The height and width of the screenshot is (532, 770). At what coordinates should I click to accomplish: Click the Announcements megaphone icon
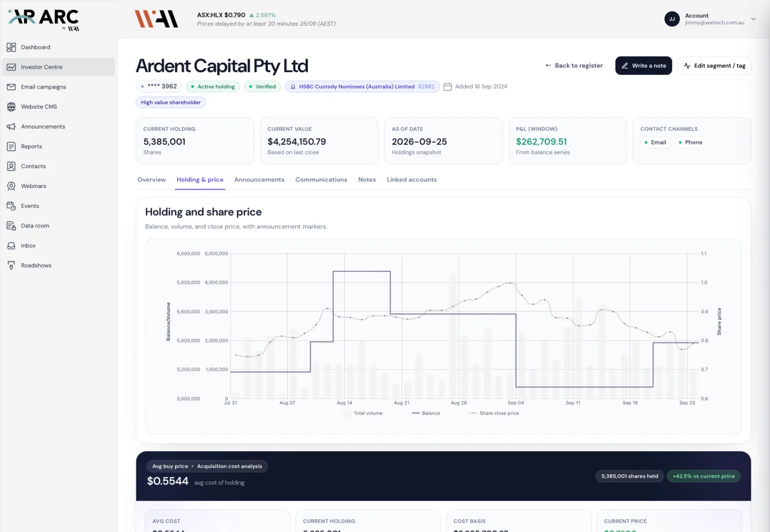(x=11, y=126)
